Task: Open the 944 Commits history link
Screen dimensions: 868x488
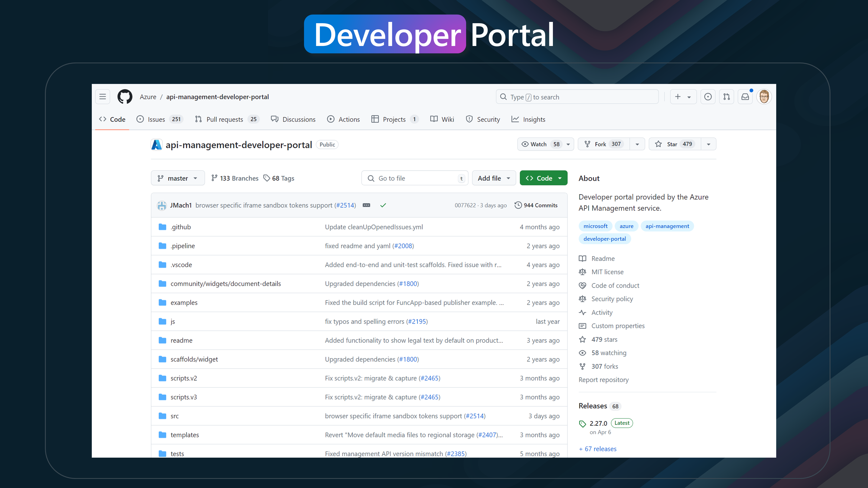Action: (536, 205)
